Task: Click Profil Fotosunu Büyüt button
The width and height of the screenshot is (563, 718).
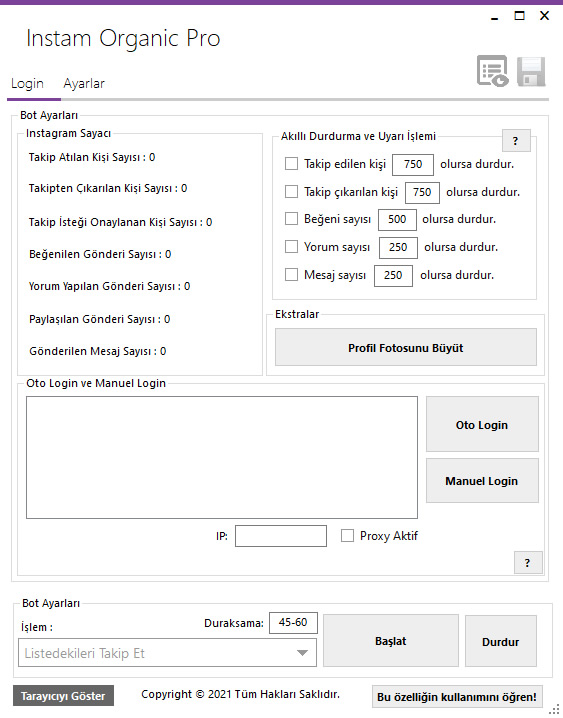Action: (x=406, y=348)
